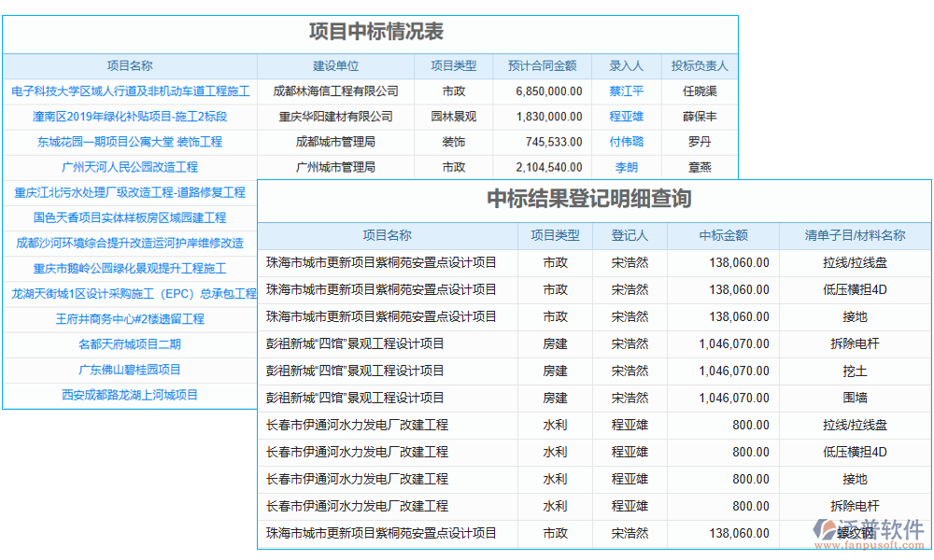Click the 预计合同金额 column header
This screenshot has height=560, width=934.
point(545,65)
